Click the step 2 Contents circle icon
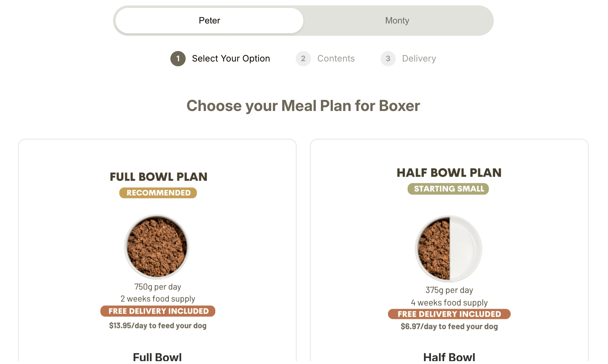 point(303,58)
